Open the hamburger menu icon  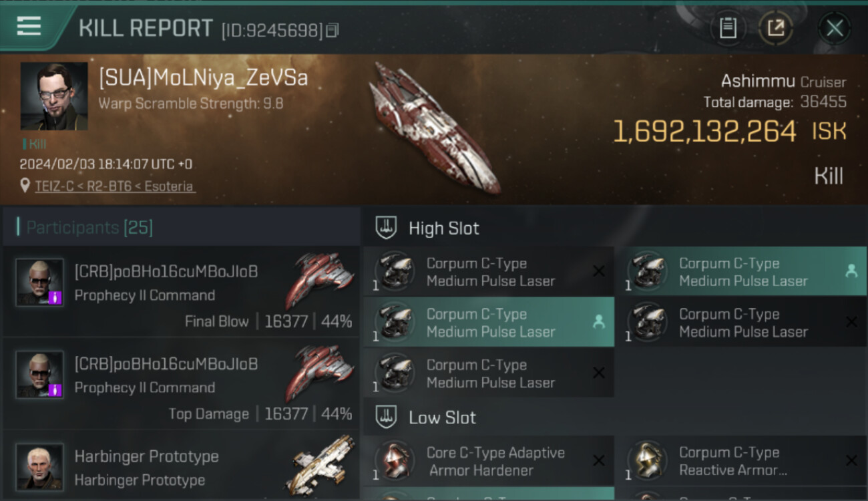coord(29,26)
